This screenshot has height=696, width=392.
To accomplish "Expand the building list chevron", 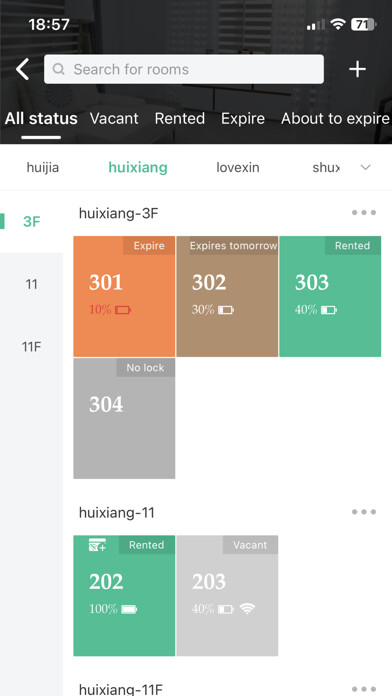I will [365, 167].
